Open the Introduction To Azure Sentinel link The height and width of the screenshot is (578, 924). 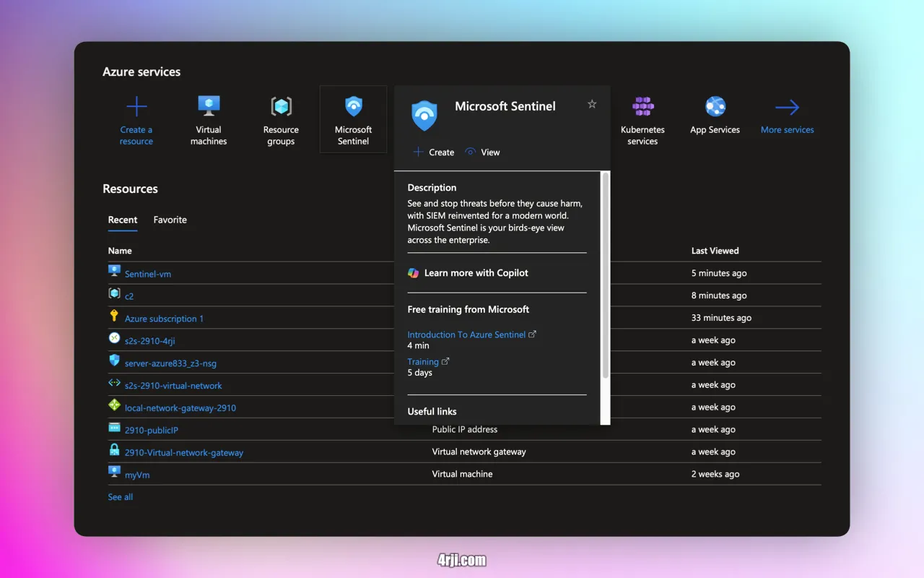[x=466, y=335]
